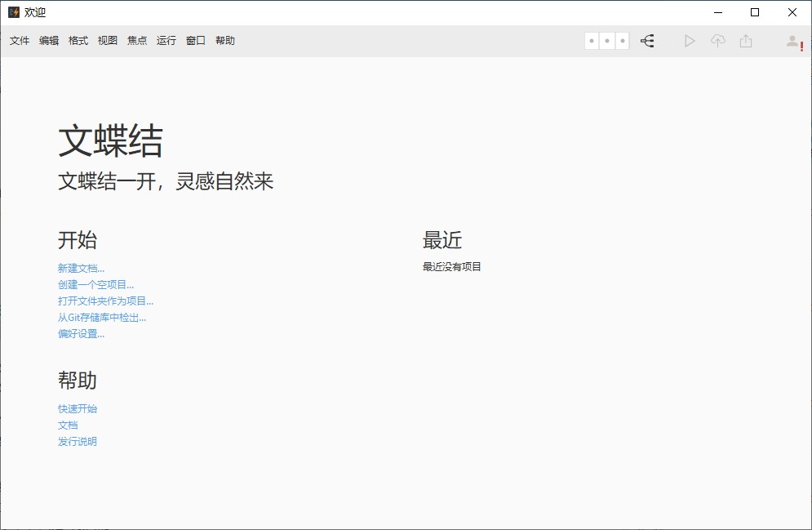Screen dimensions: 812x530
Task: Open 打开文件夹作为项目 link
Action: pyautogui.click(x=107, y=301)
